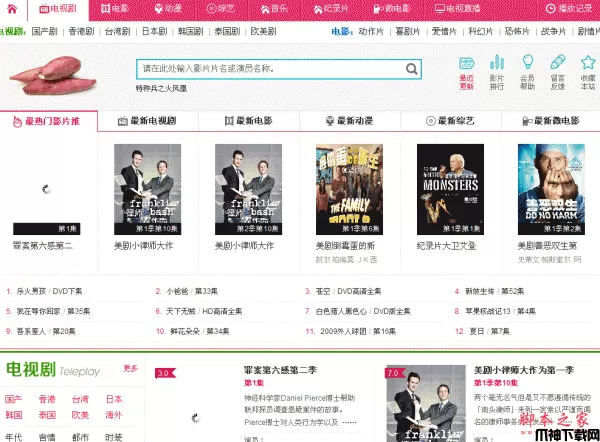
Task: Open the 动漫 navigation tab
Action: pyautogui.click(x=168, y=8)
